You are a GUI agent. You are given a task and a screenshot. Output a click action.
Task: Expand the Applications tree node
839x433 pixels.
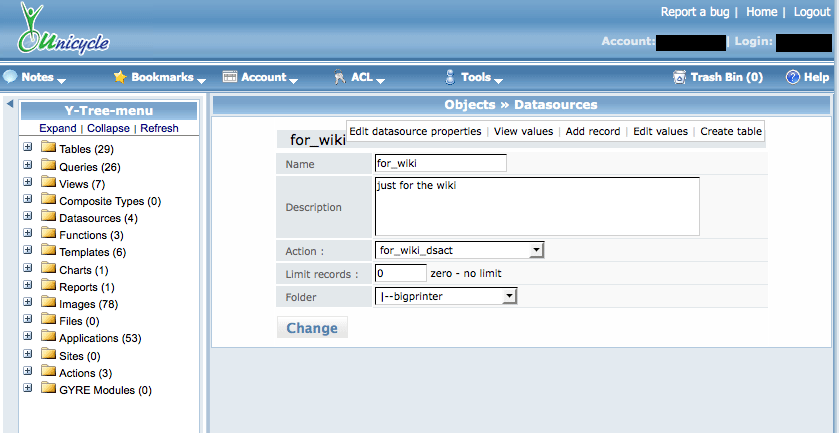27,338
